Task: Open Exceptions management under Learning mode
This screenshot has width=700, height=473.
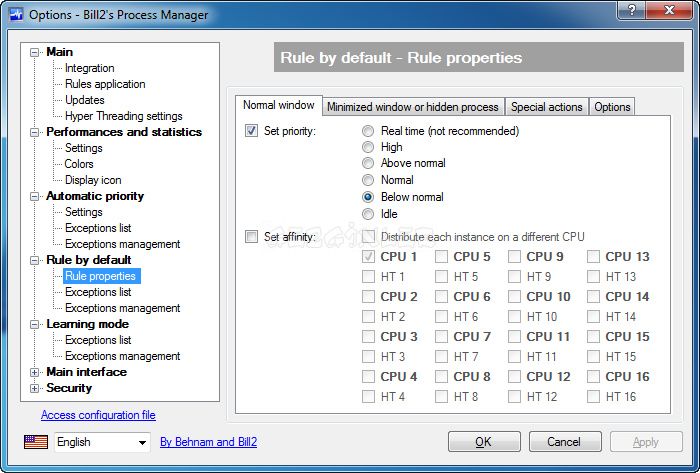Action: point(122,356)
